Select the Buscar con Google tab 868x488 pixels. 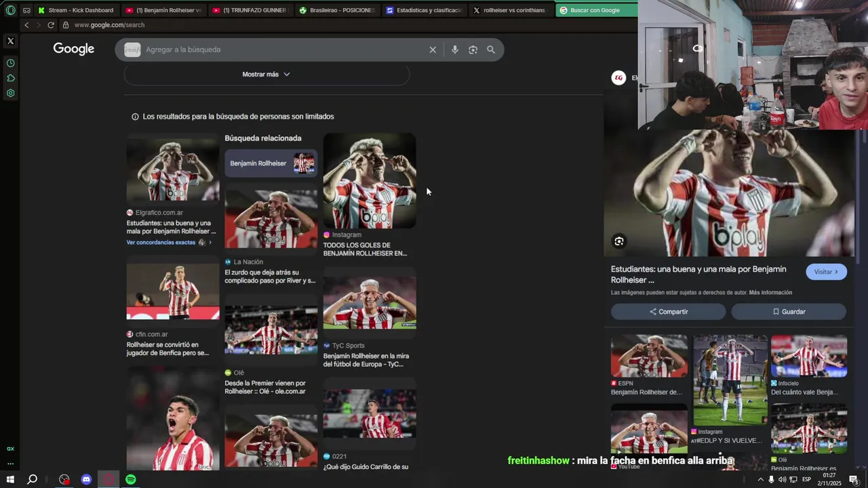[596, 10]
